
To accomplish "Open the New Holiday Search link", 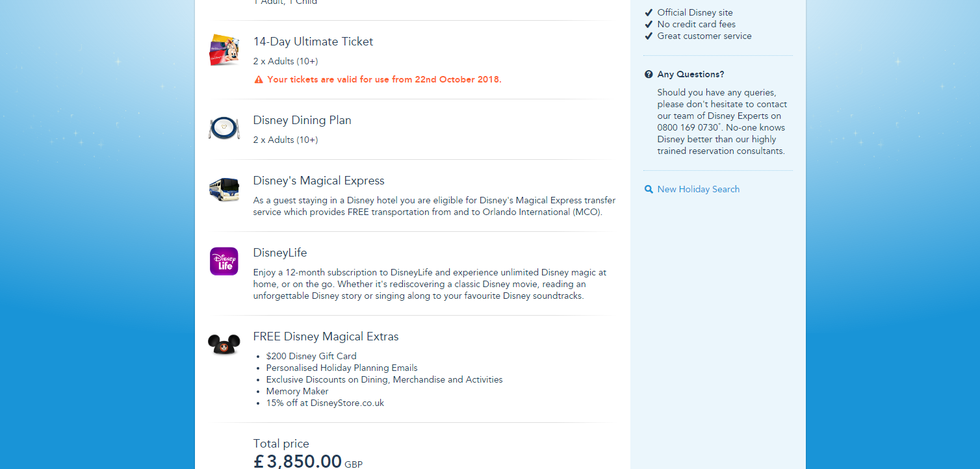I will 698,190.
